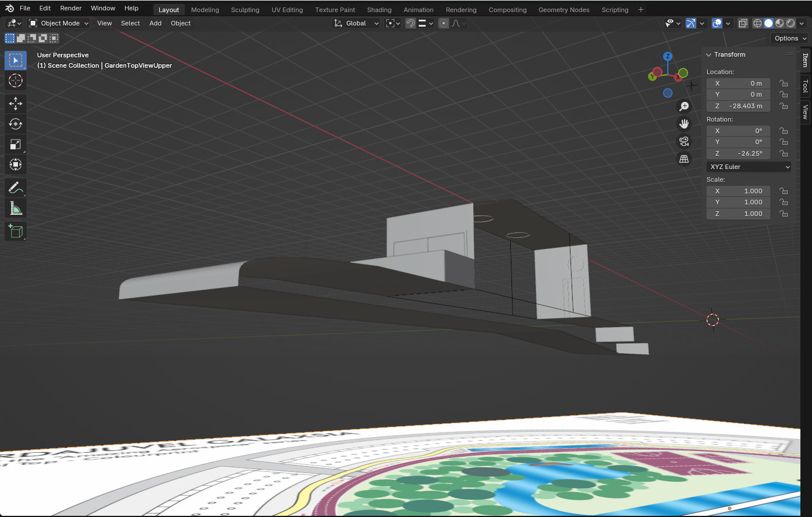
Task: Activate the Annotate pencil tool
Action: coord(16,188)
